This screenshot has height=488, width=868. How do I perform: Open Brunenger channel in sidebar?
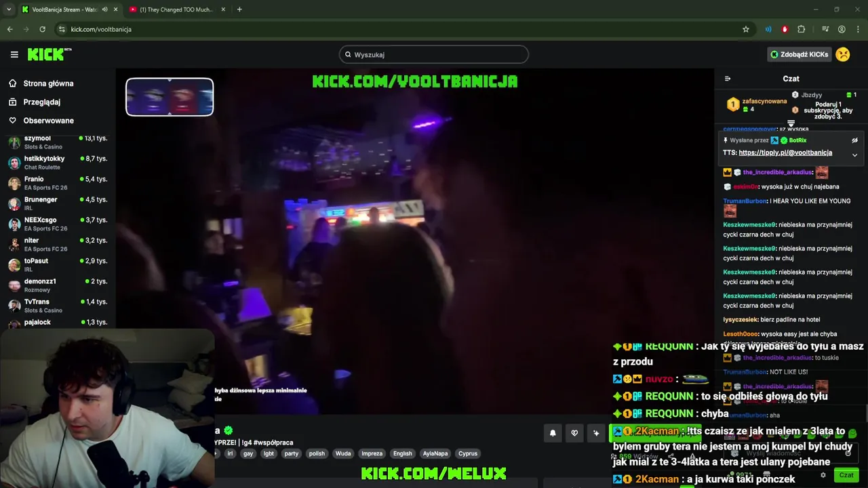coord(58,203)
